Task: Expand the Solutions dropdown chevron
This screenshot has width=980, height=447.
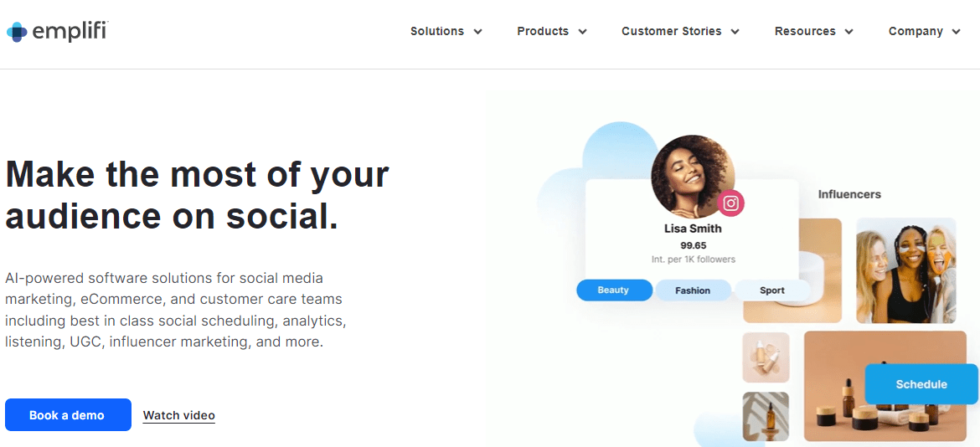Action: point(478,32)
